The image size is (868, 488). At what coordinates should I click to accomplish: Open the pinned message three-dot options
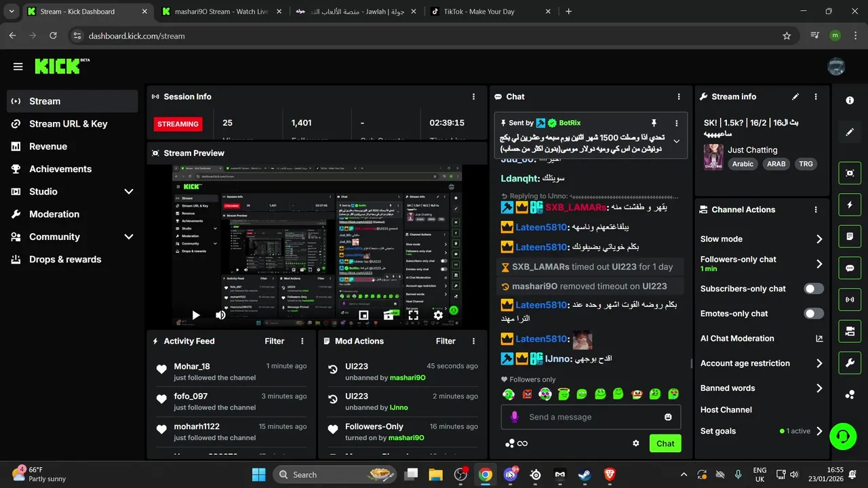tap(676, 123)
